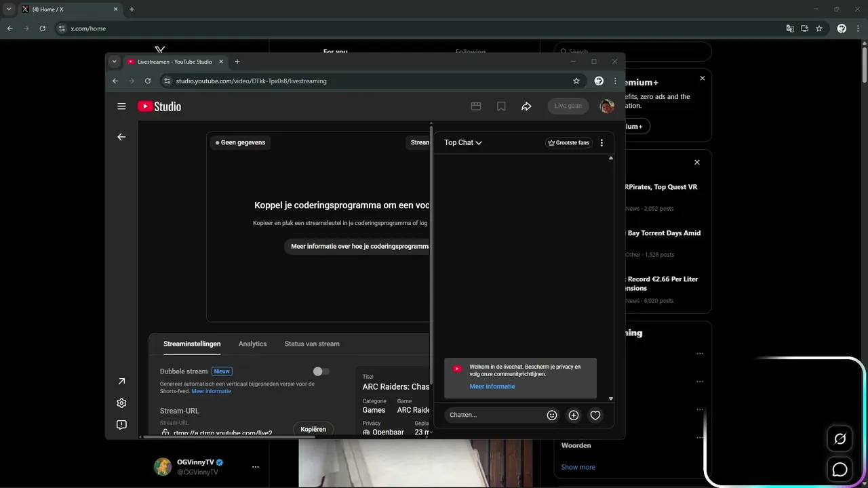Open Studio settings gear in sidebar
Screen dimensions: 868x488
pos(121,403)
